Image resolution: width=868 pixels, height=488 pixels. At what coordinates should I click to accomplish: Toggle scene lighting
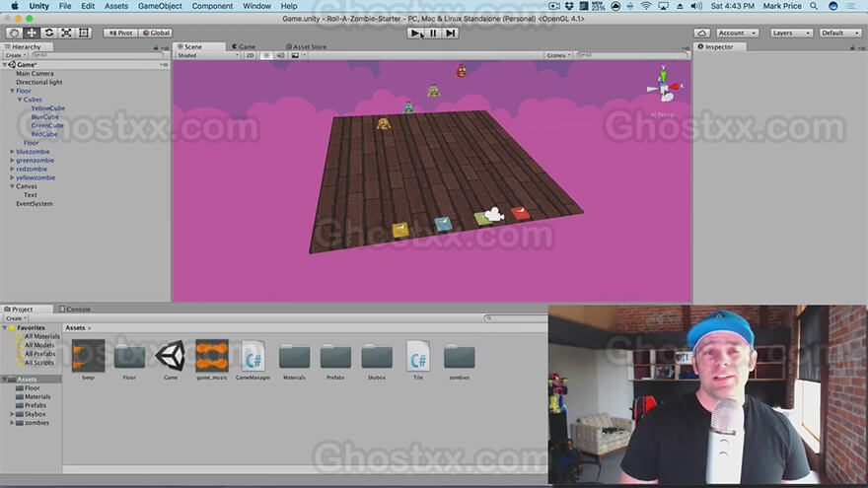coord(266,55)
